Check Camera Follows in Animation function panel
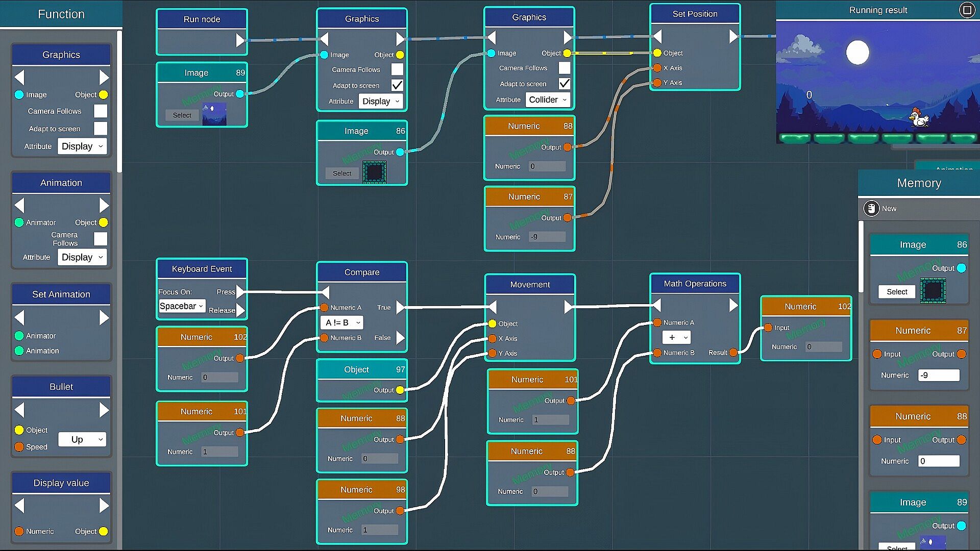The height and width of the screenshot is (551, 980). click(x=101, y=239)
